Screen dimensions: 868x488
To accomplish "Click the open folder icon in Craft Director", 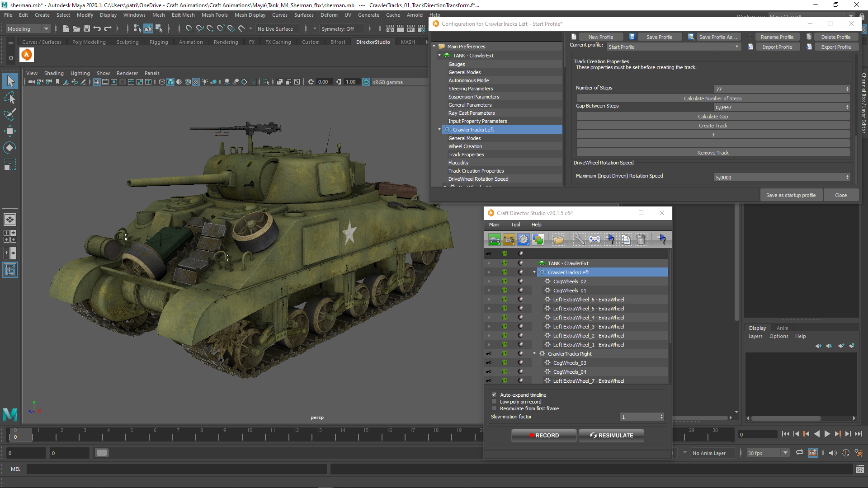I will coord(558,239).
